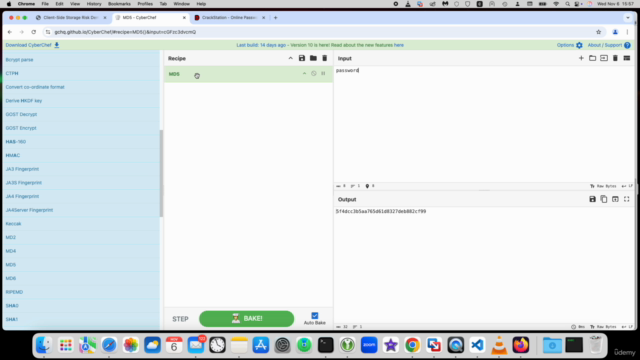Click the output hash text

tap(381, 211)
